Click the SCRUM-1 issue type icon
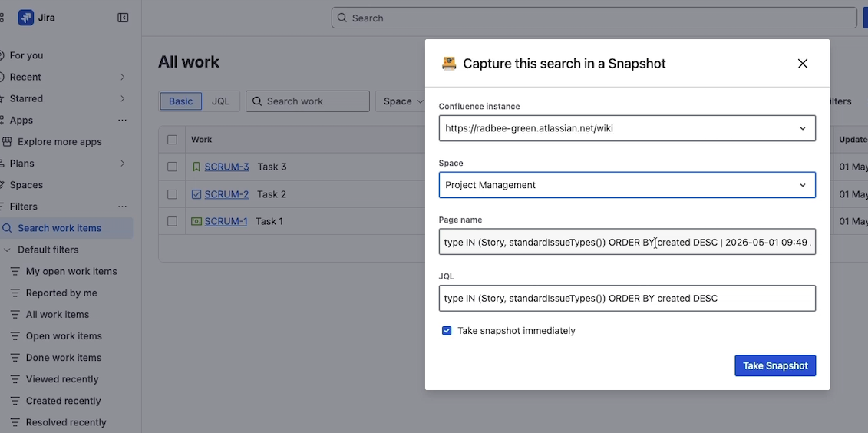868x433 pixels. click(x=196, y=221)
